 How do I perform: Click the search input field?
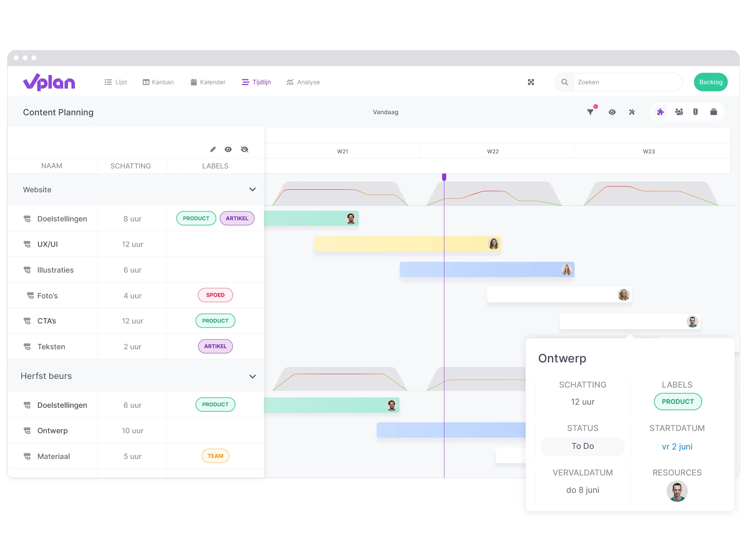tap(626, 82)
